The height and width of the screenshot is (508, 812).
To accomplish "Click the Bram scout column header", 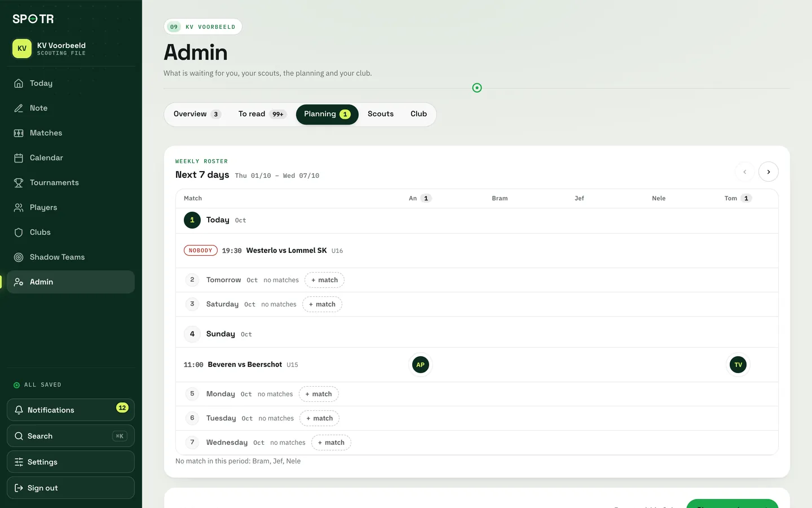I will click(x=500, y=198).
